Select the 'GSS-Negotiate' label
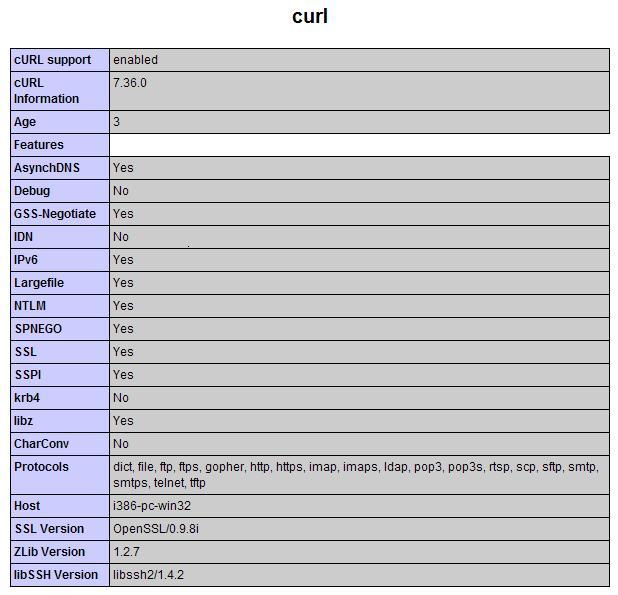The width and height of the screenshot is (618, 595). click(x=55, y=214)
